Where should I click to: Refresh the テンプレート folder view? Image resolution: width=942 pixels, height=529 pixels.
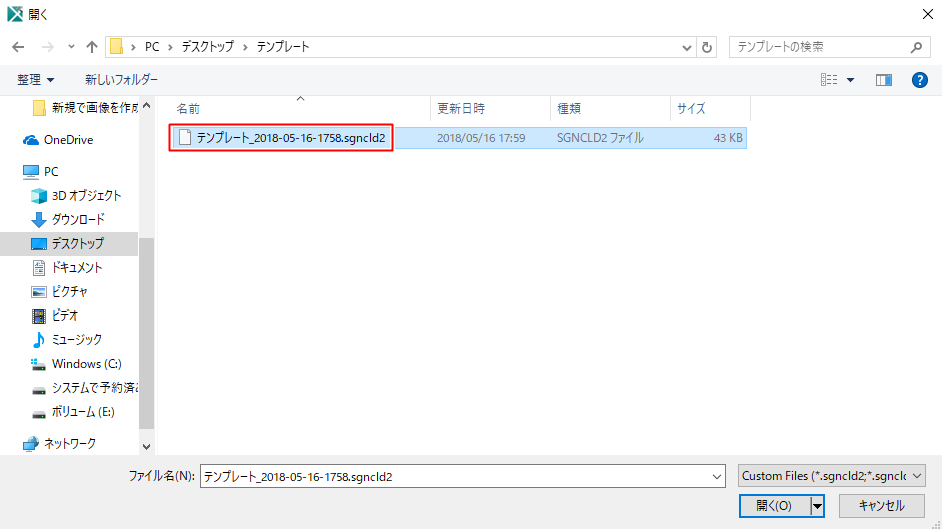click(707, 47)
